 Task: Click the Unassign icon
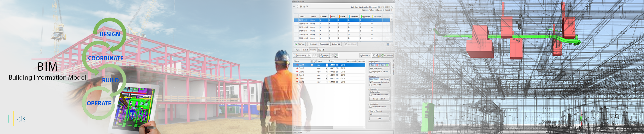tap(332, 55)
